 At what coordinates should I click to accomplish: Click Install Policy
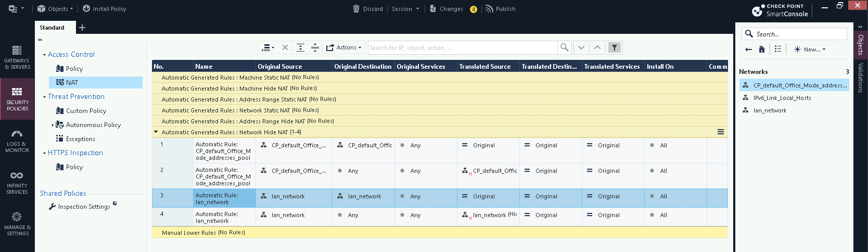104,9
